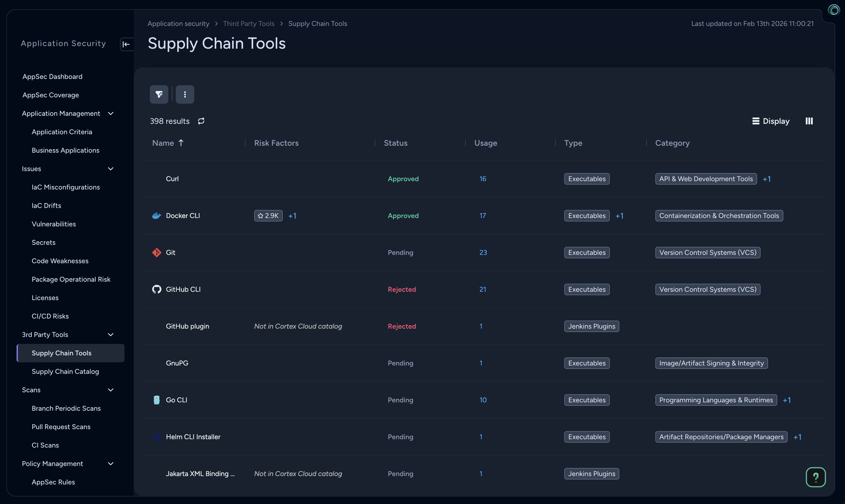
Task: Open the column layout icon
Action: (809, 121)
